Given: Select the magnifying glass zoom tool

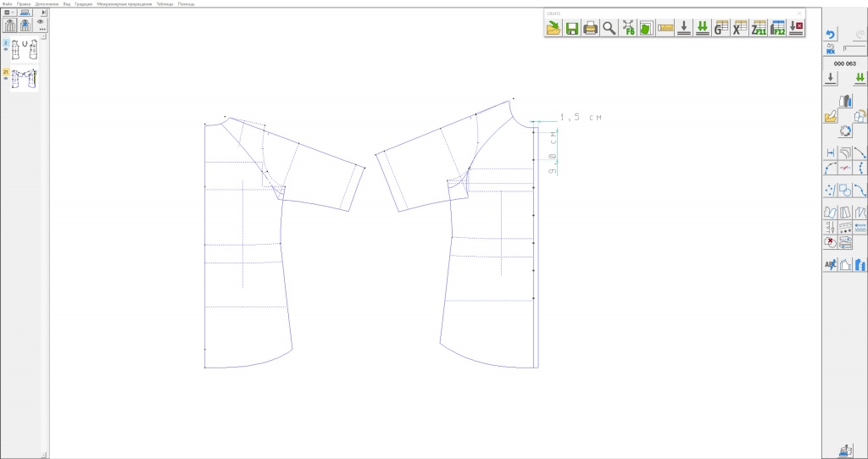Looking at the screenshot, I should 609,28.
